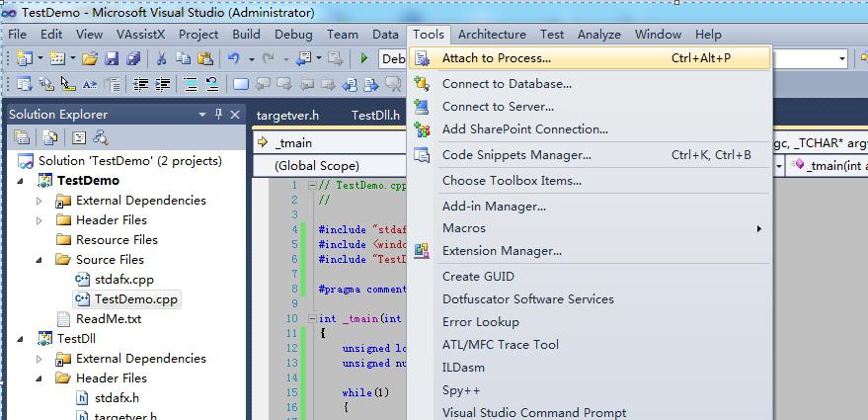Open the Architecture menu

492,35
